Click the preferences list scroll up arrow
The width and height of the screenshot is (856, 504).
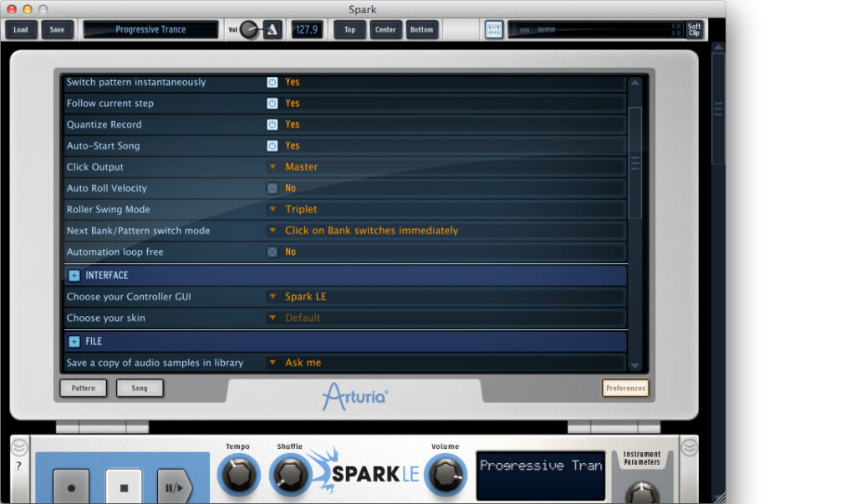[x=635, y=83]
